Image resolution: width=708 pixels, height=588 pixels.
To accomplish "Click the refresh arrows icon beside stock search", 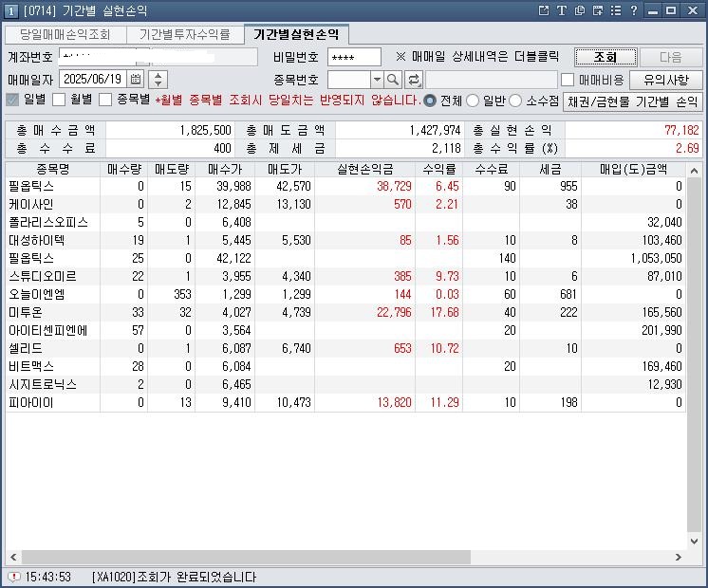I will coord(413,80).
